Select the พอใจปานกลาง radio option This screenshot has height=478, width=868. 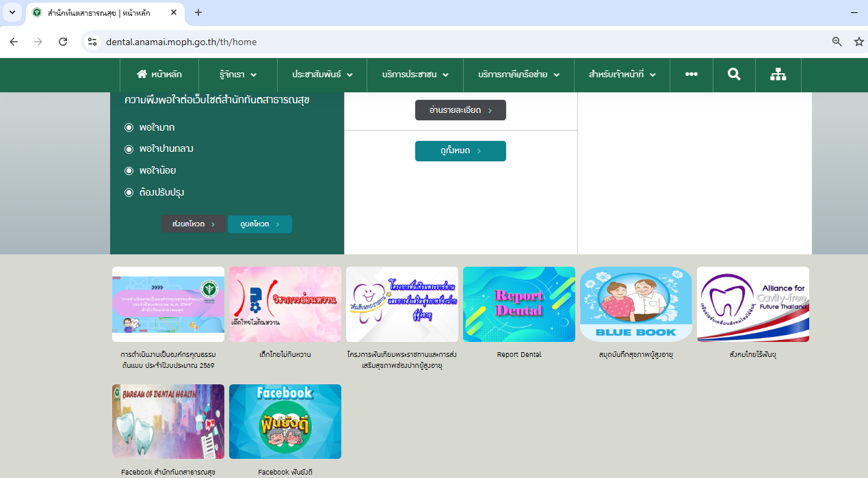[129, 149]
